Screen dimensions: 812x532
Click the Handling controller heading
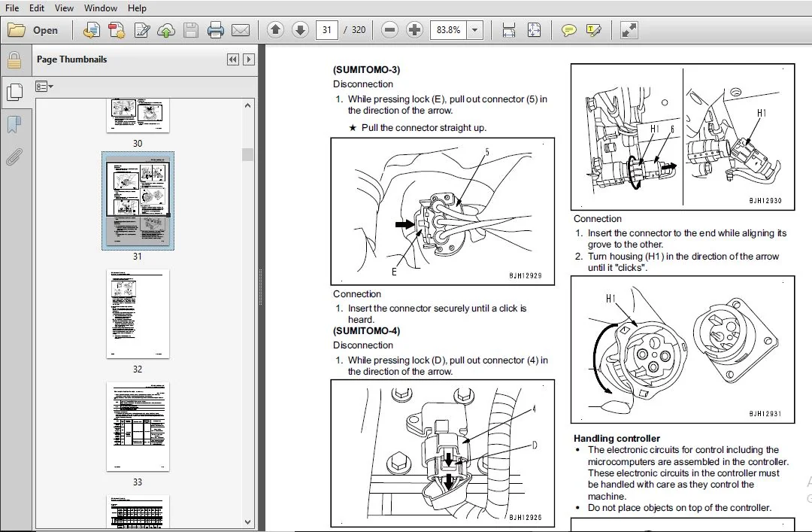(x=617, y=438)
